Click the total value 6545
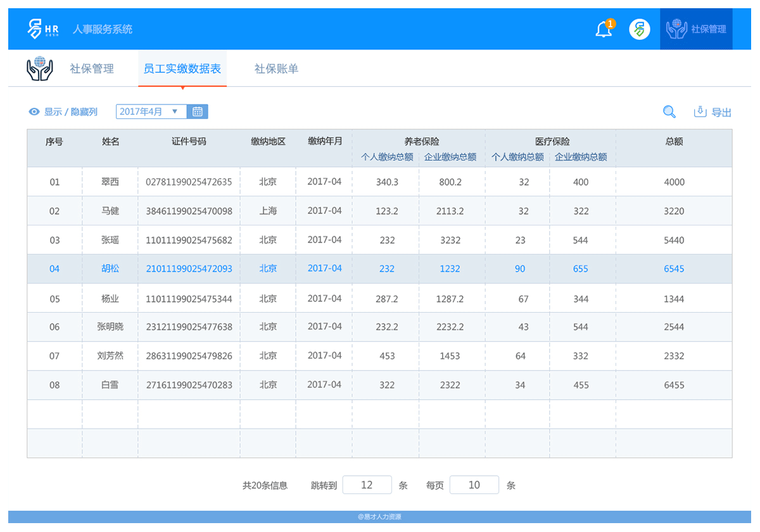 click(x=674, y=269)
